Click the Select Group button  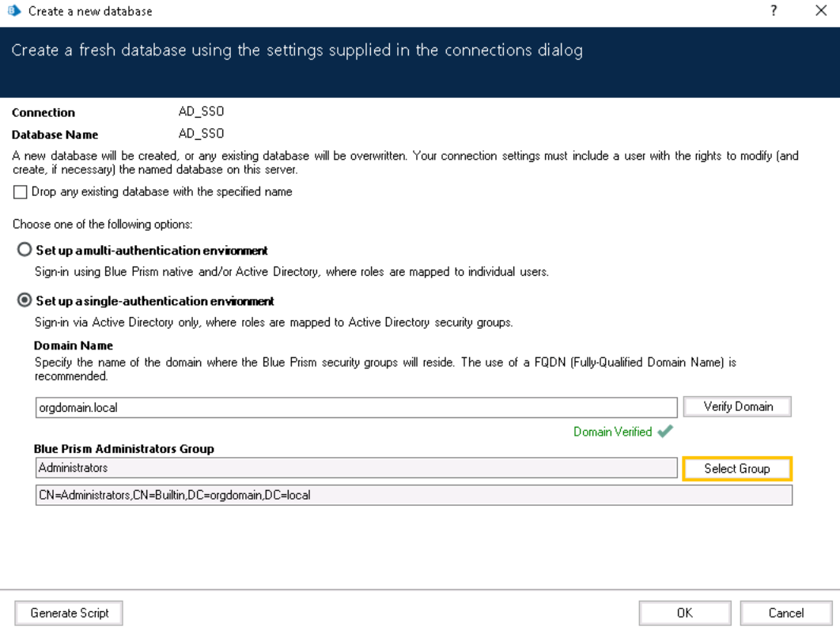737,469
